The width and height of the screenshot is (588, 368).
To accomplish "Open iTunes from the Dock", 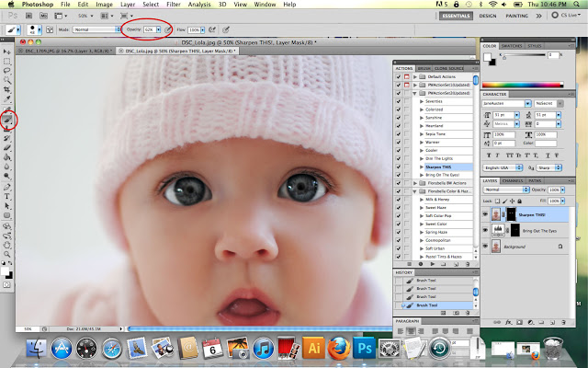I will (264, 348).
